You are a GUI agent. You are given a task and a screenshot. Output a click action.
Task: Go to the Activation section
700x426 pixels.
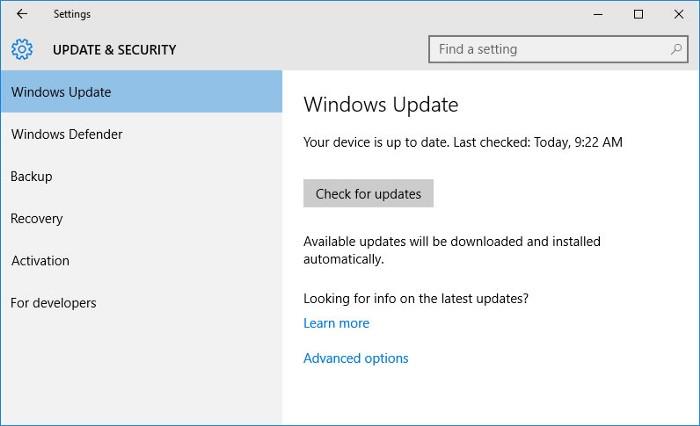(142, 260)
